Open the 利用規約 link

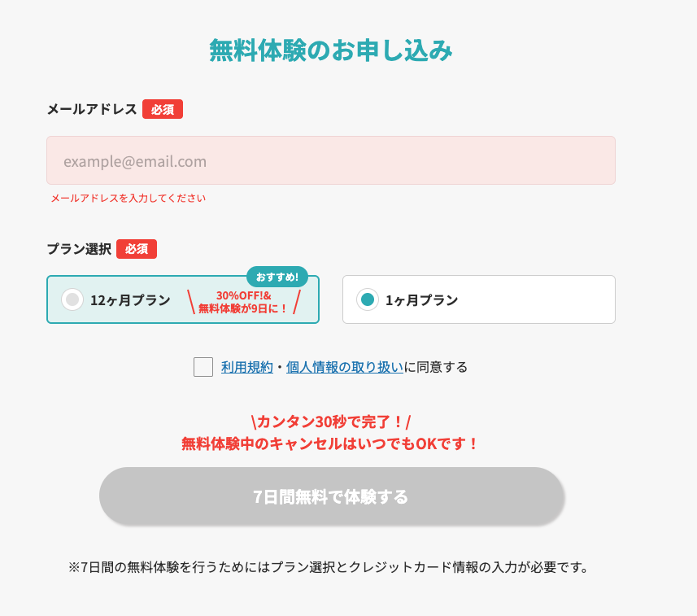pos(247,367)
